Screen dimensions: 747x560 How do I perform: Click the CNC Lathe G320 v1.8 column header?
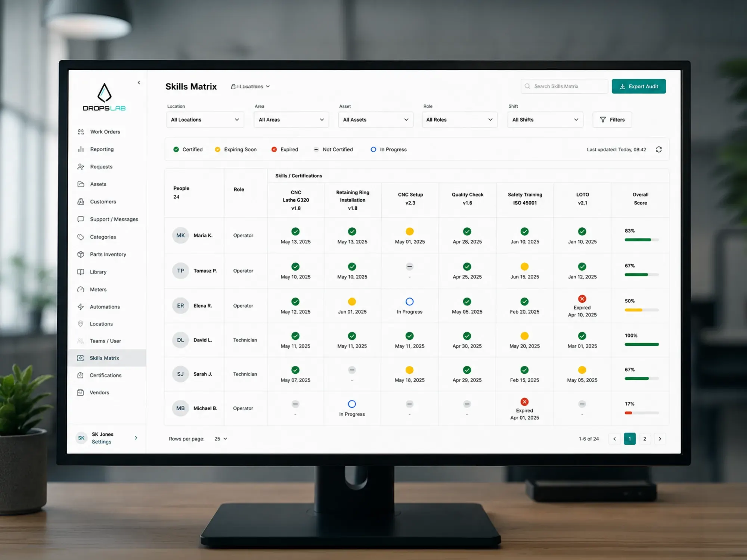[x=296, y=200]
